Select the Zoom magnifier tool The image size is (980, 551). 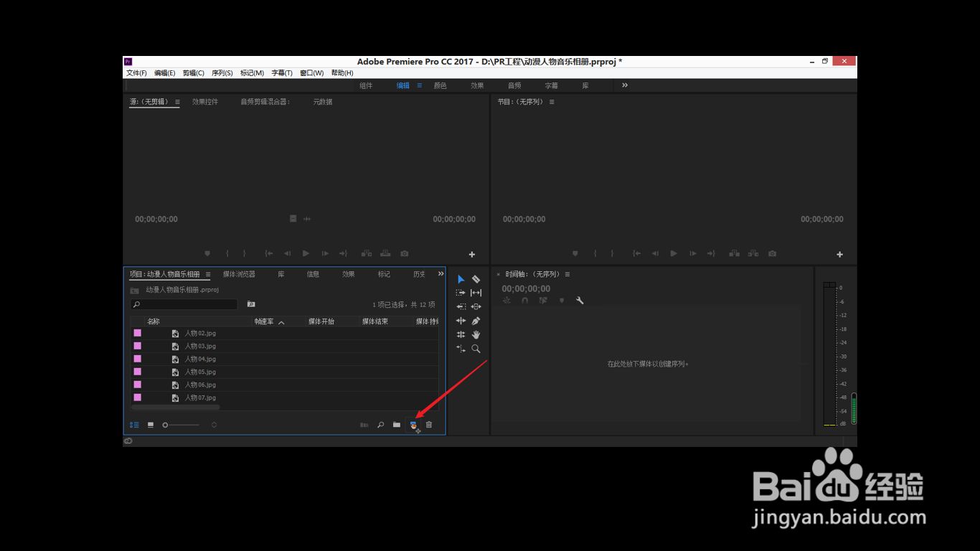tap(476, 349)
